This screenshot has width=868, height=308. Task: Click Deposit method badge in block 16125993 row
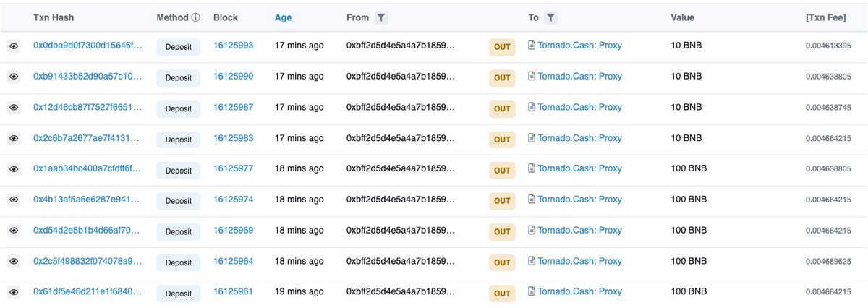point(178,47)
